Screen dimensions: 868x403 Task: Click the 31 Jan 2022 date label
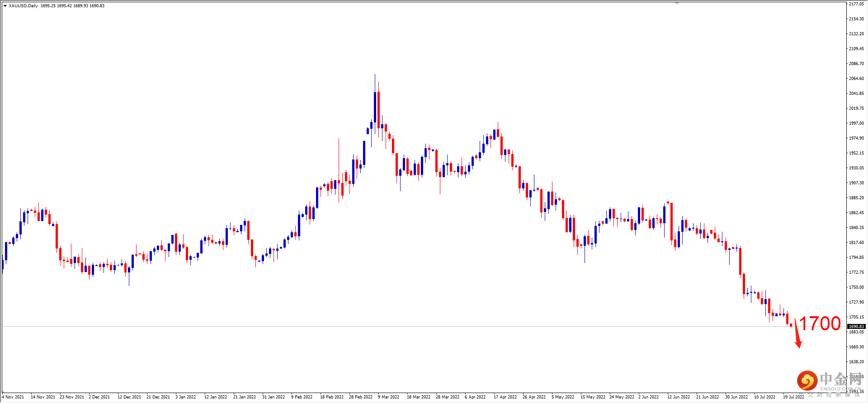[274, 397]
